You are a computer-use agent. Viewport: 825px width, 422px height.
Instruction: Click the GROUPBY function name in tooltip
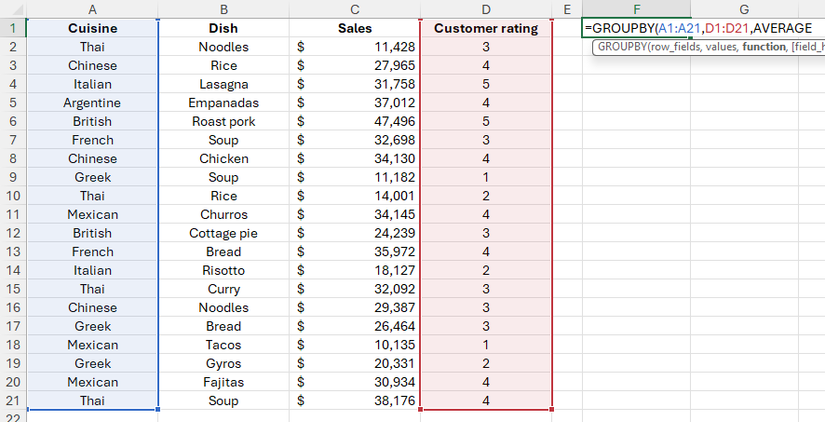point(626,48)
